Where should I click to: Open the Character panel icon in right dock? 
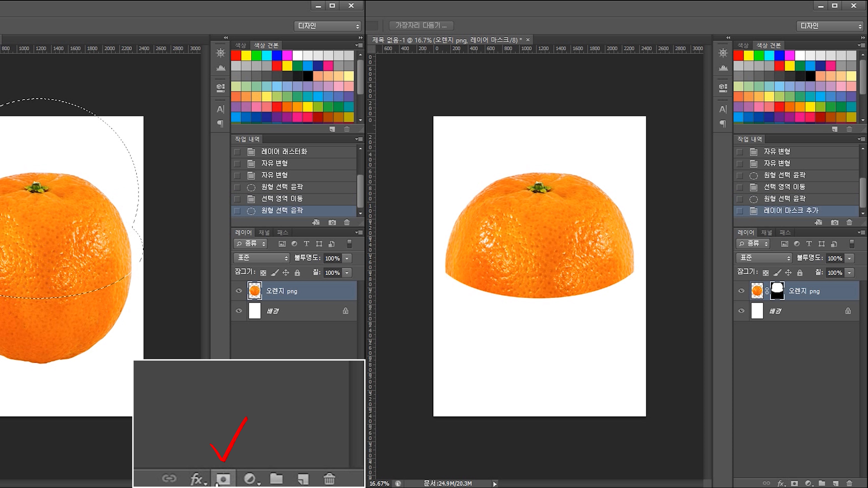[x=723, y=109]
